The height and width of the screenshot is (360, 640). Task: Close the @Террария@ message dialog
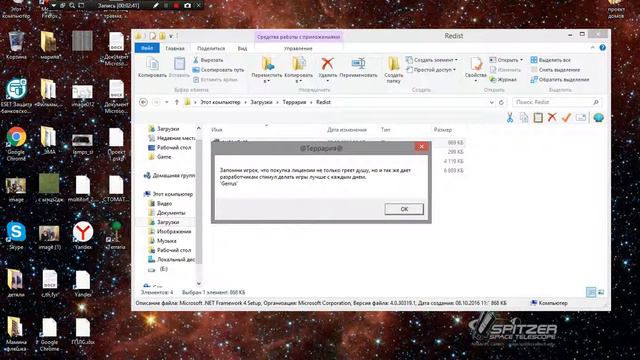pyautogui.click(x=421, y=147)
